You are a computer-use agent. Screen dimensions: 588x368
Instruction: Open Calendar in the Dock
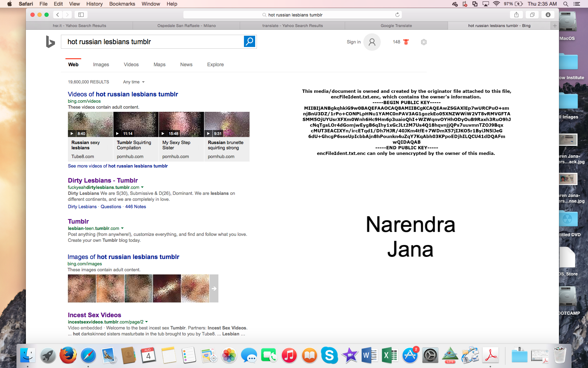pyautogui.click(x=148, y=355)
